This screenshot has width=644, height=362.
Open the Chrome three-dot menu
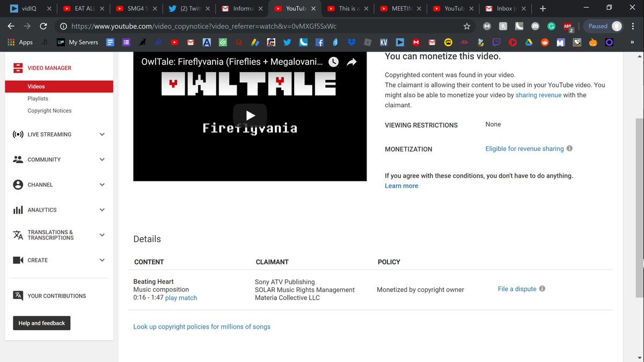click(633, 26)
